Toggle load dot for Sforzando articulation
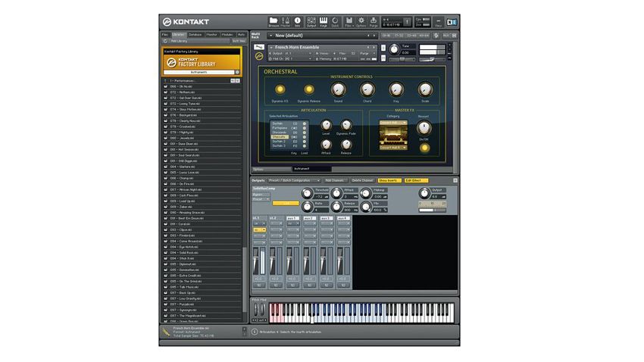 click(305, 133)
